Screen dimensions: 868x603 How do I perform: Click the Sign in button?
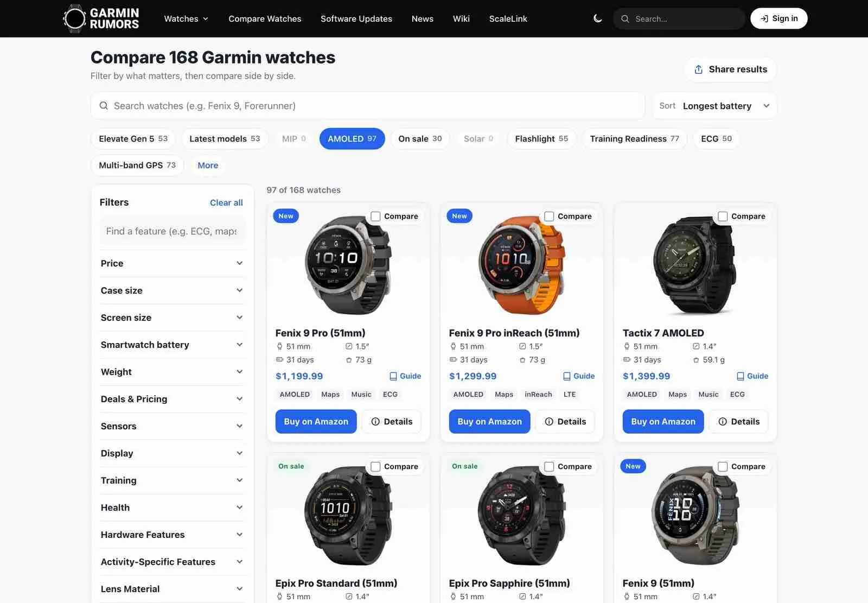coord(779,18)
